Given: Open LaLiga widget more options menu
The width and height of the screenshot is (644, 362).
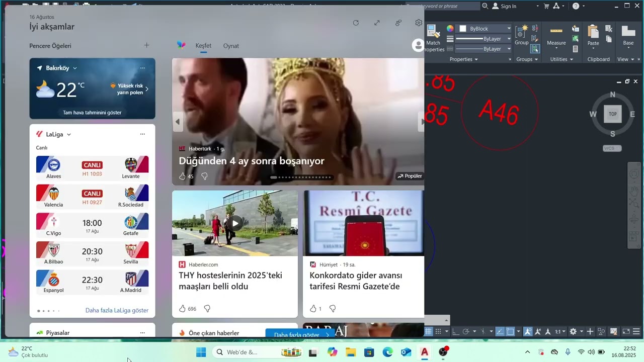Looking at the screenshot, I should pos(142,134).
